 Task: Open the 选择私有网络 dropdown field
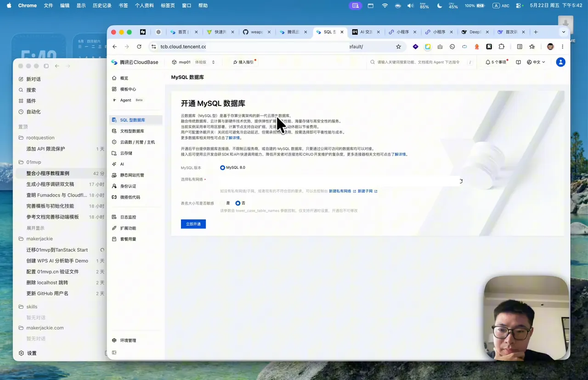pos(339,181)
